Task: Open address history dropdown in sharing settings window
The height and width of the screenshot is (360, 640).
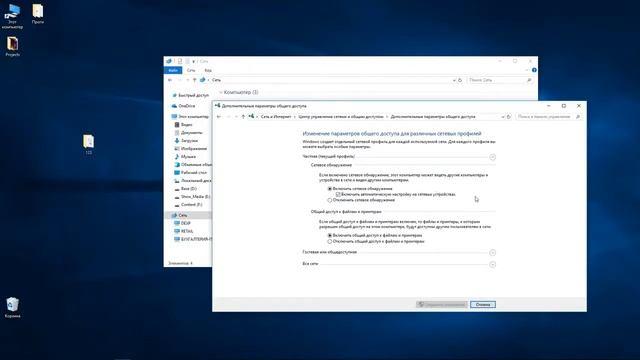Action: point(502,117)
